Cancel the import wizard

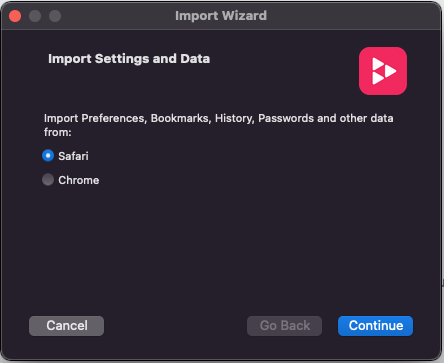tap(66, 326)
